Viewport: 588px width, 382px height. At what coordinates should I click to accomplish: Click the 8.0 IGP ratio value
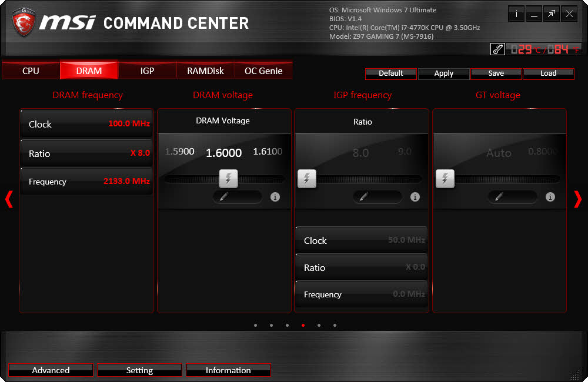[360, 153]
